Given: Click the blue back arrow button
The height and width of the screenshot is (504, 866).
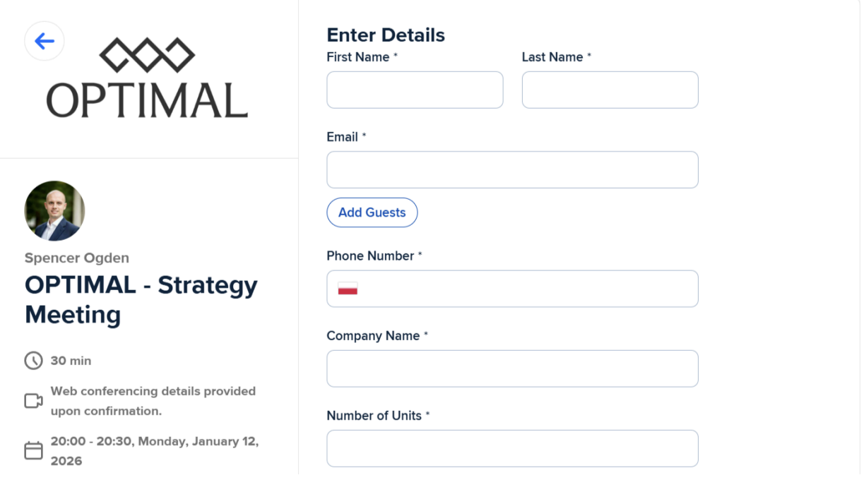Looking at the screenshot, I should click(45, 41).
